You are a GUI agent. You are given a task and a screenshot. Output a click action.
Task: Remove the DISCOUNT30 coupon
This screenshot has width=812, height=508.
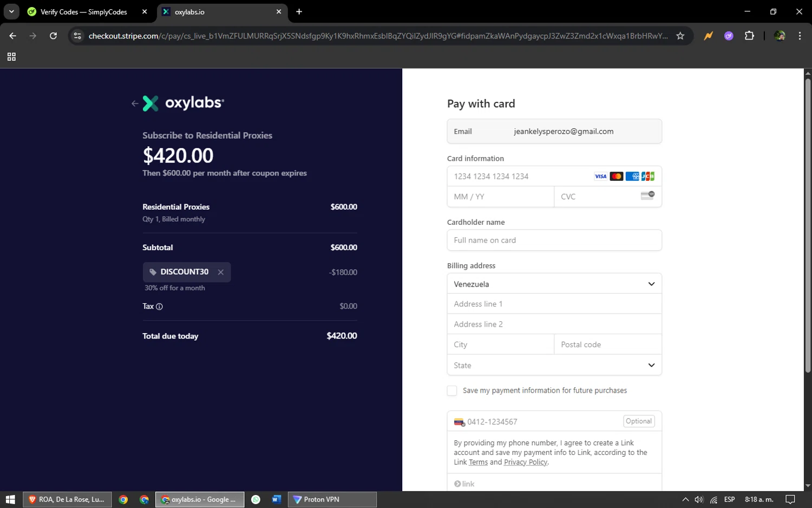[220, 272]
